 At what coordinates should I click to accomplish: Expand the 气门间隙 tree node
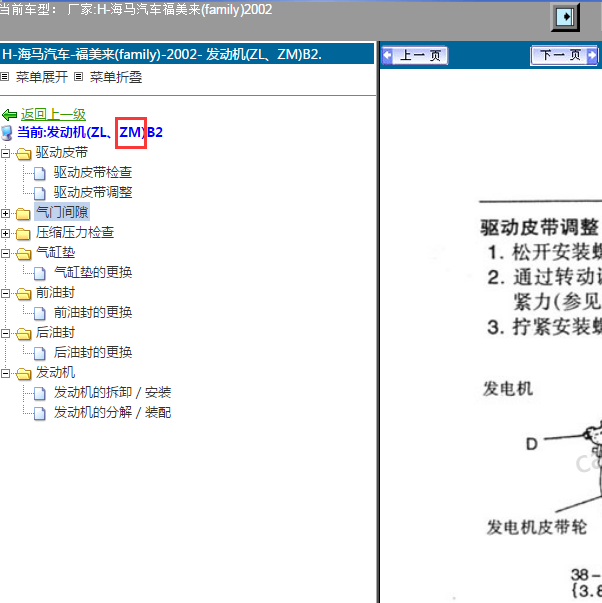5,213
